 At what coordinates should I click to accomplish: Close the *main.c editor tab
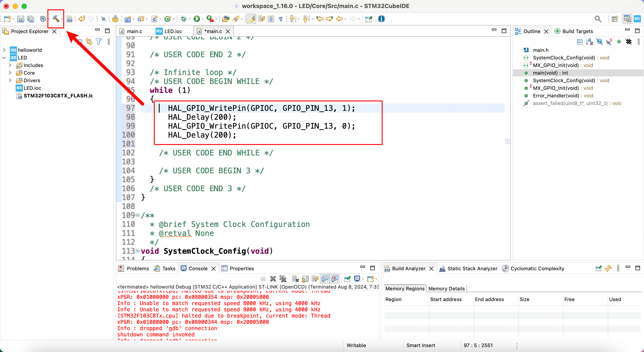point(228,31)
